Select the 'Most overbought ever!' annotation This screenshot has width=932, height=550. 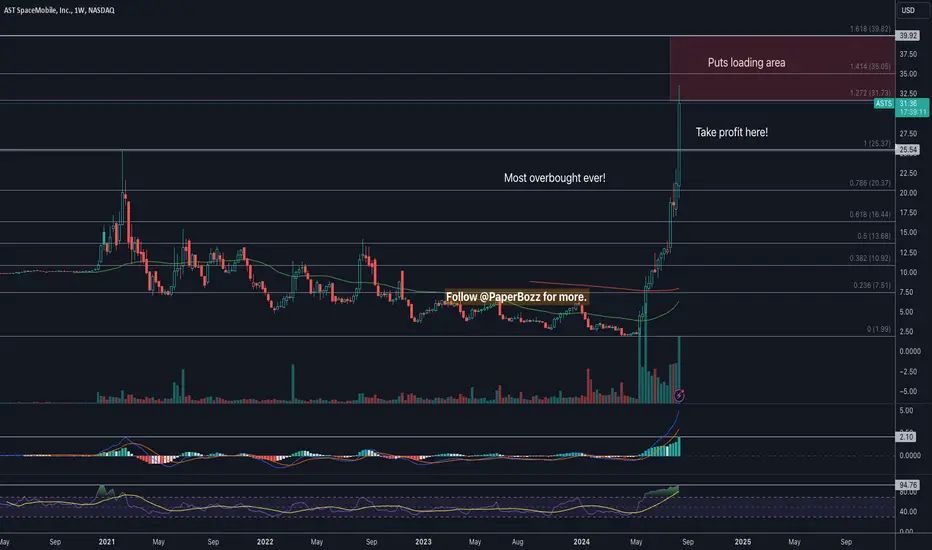pyautogui.click(x=555, y=178)
